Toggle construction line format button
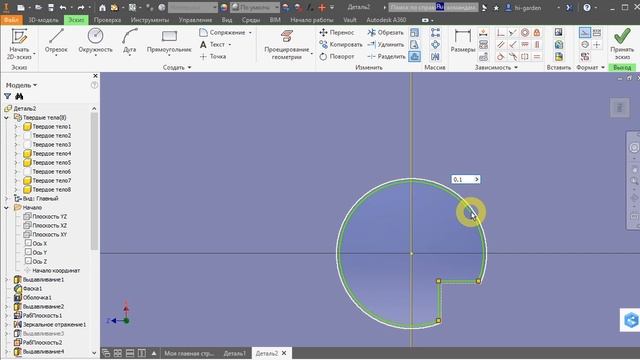This screenshot has width=640, height=360. (585, 32)
